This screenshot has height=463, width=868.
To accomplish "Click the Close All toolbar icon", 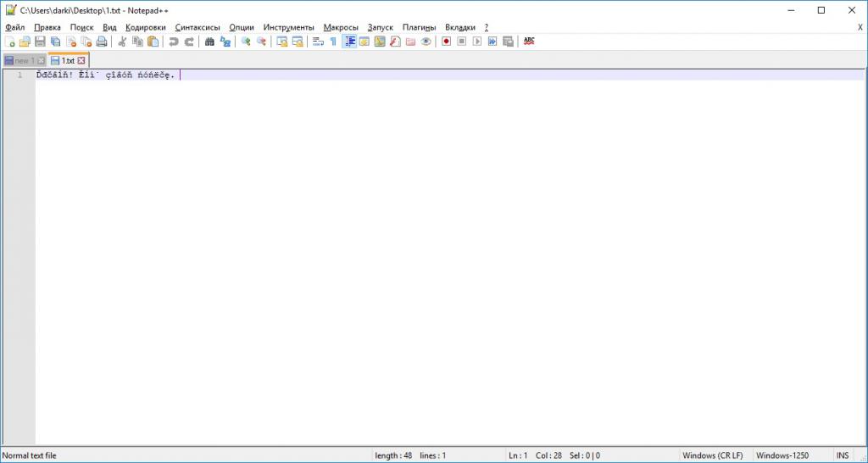I will tap(86, 42).
